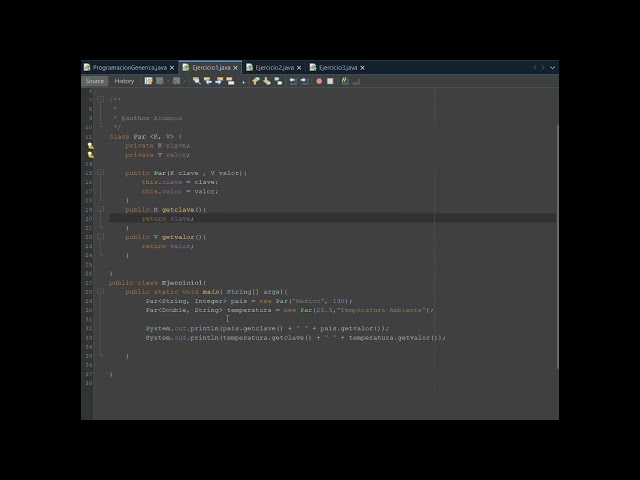Click the Last Edit location icon
The height and width of the screenshot is (480, 640).
pos(149,81)
